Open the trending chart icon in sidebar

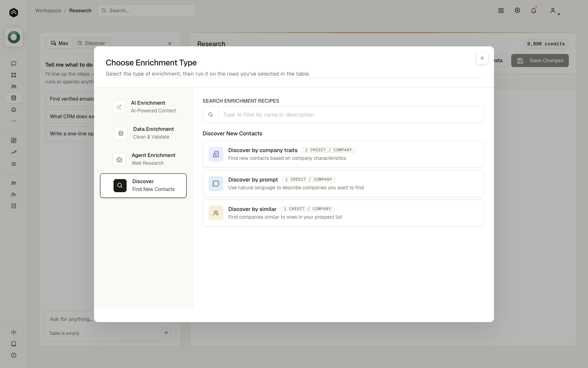click(x=13, y=152)
